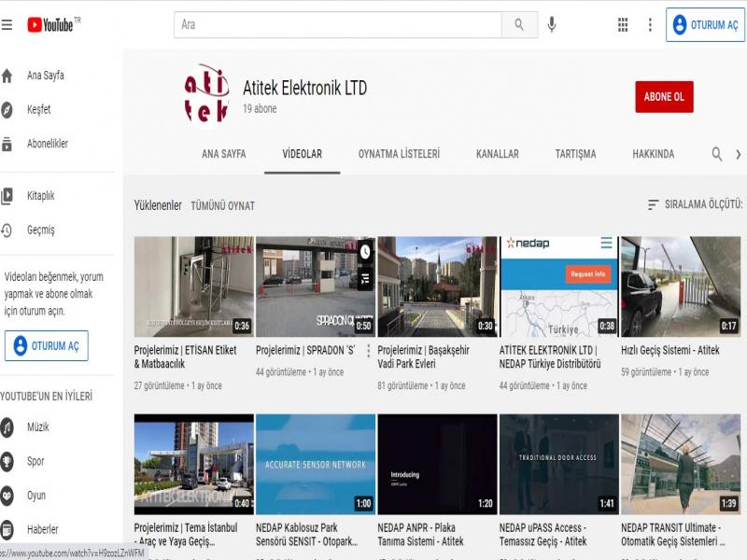
Task: Open NEDAP Kablosuz Park Sensörü title
Action: coord(307,534)
